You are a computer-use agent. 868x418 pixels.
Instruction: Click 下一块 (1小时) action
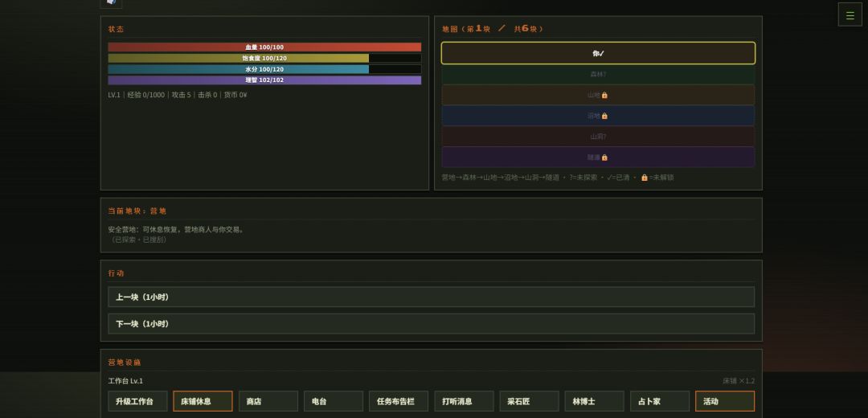tap(432, 324)
